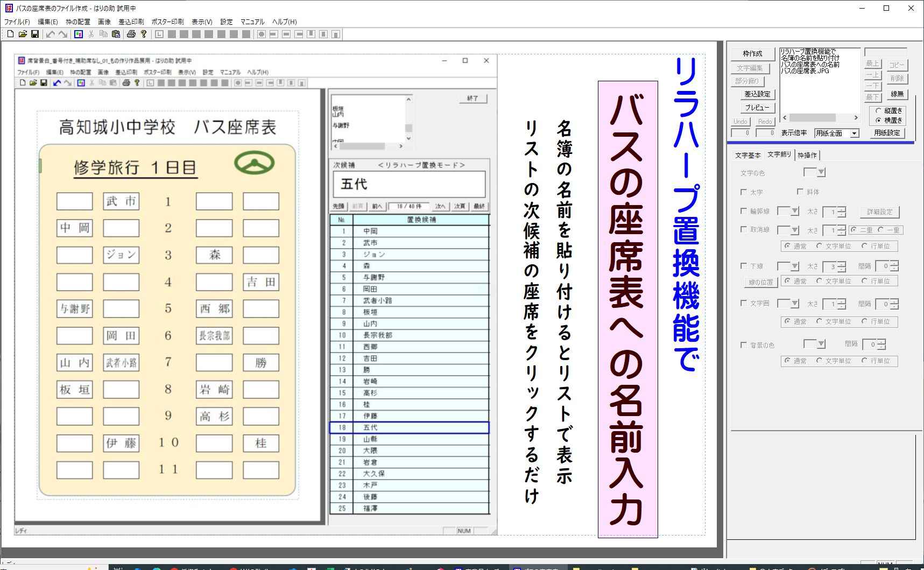
Task: Copy using the toolbar copy icon
Action: (x=103, y=34)
